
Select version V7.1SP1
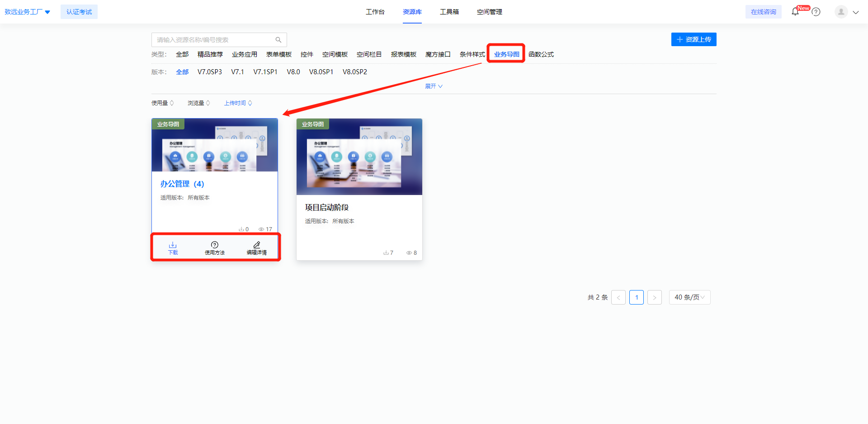265,72
